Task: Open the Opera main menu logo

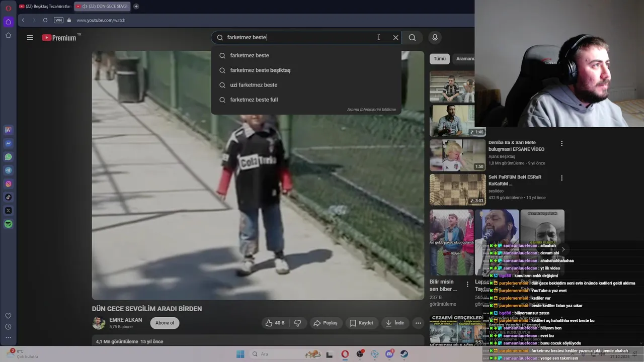Action: [8, 9]
